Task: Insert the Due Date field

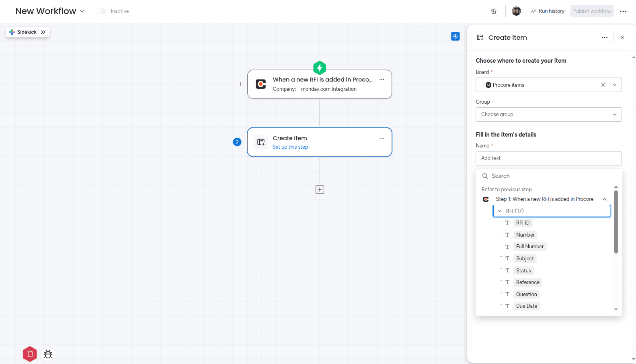Action: (x=527, y=306)
